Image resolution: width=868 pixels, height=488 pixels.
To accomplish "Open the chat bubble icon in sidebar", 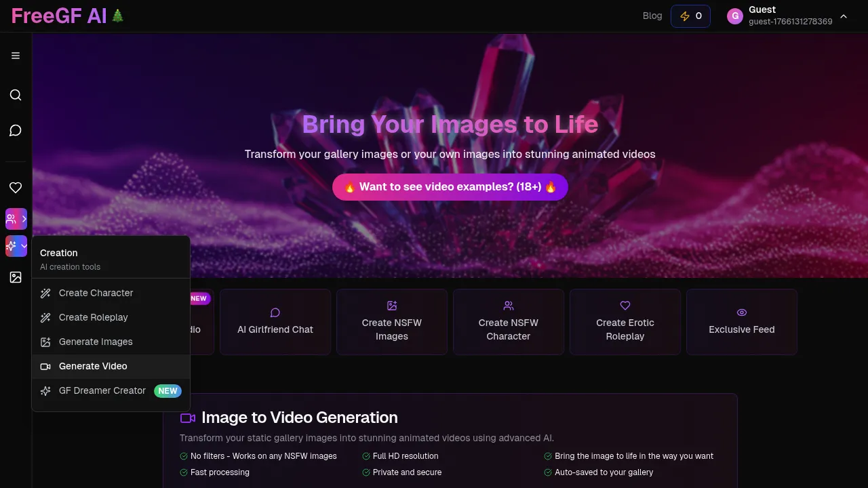I will coord(16,130).
